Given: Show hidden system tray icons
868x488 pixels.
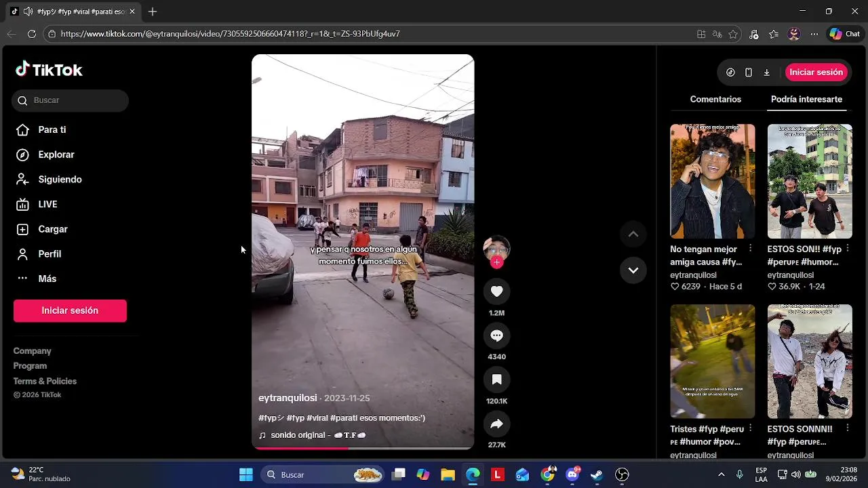Looking at the screenshot, I should pos(721,474).
